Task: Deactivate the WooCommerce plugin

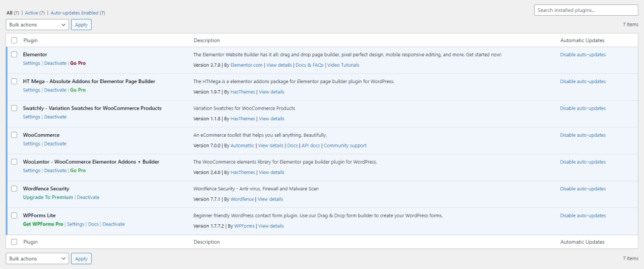Action: (x=55, y=144)
